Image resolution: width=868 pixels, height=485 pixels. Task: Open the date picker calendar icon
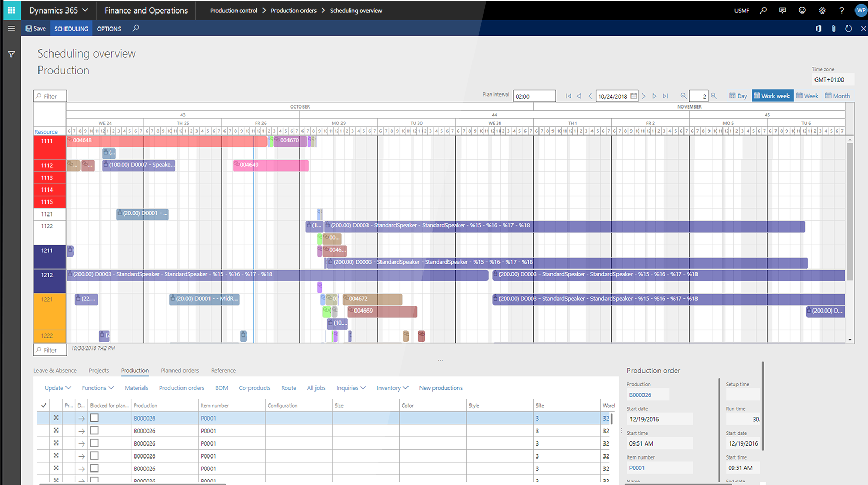[x=634, y=96]
